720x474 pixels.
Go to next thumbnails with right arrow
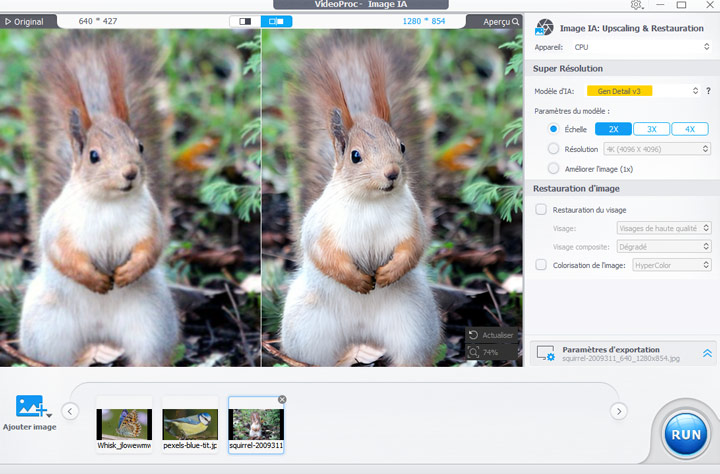pyautogui.click(x=619, y=411)
